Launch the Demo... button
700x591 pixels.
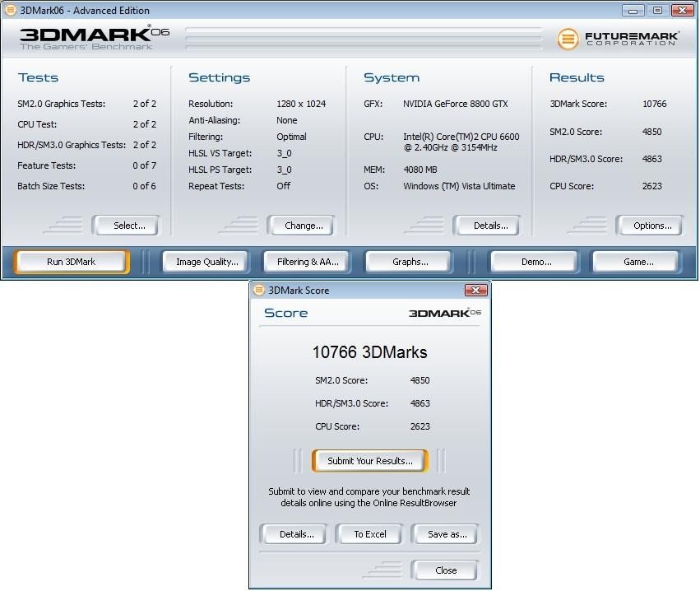pos(535,262)
